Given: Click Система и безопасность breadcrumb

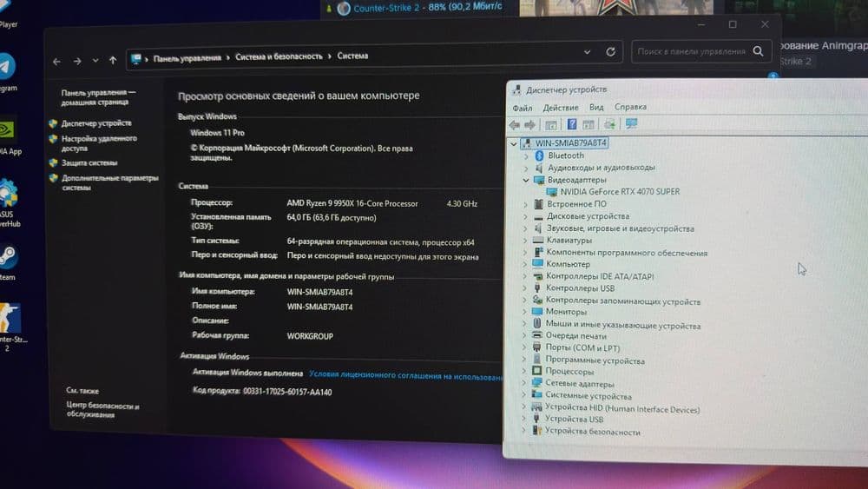Looking at the screenshot, I should click(279, 56).
